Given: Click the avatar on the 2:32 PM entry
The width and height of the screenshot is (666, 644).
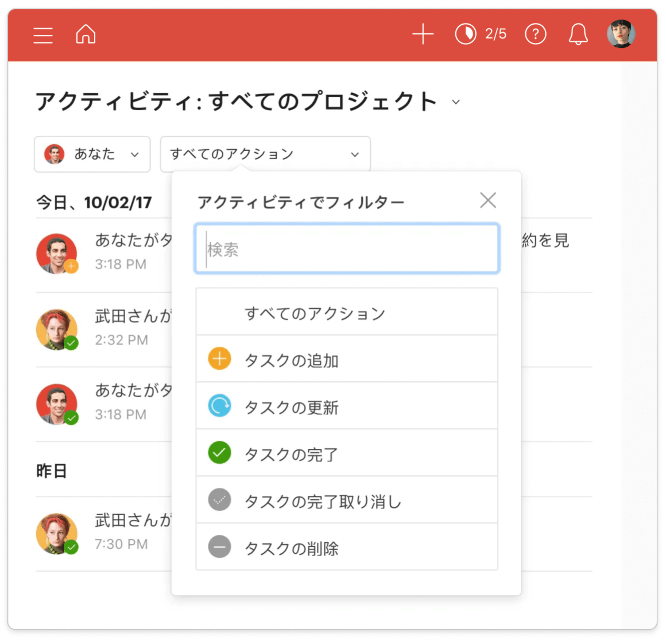Looking at the screenshot, I should click(x=57, y=330).
